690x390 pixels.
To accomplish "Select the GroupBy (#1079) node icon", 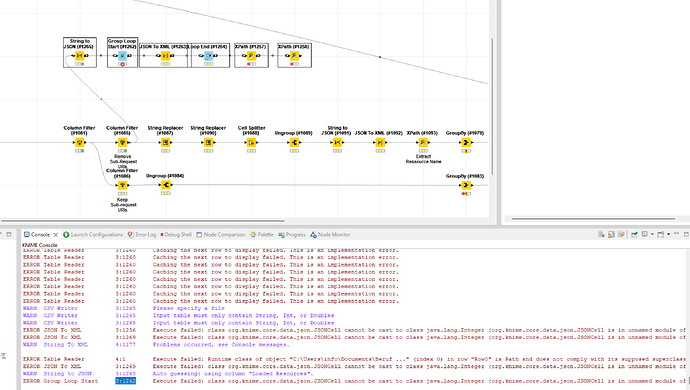I will coord(466,143).
